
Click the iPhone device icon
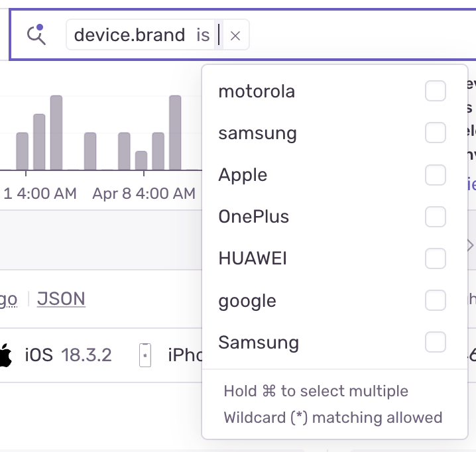tap(145, 355)
